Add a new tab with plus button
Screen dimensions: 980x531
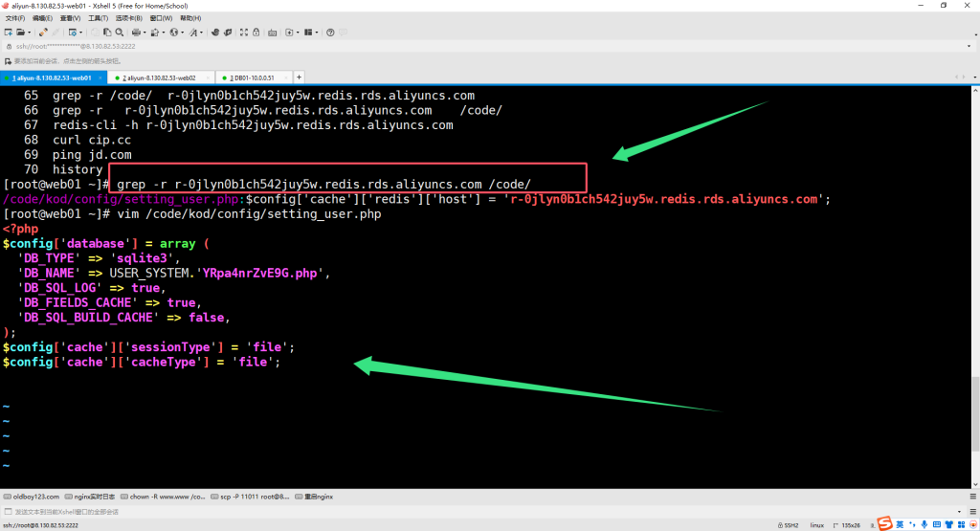(299, 77)
